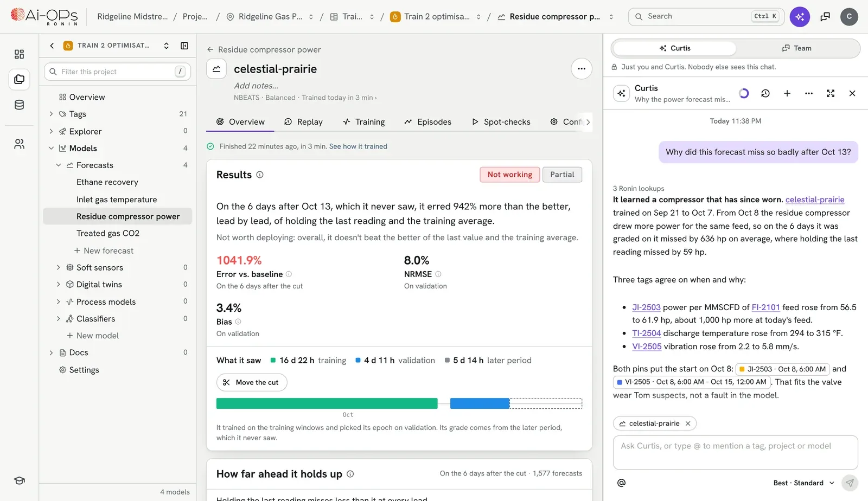This screenshot has width=868, height=501.
Task: Open the Best · Standard model dropdown
Action: tap(803, 483)
